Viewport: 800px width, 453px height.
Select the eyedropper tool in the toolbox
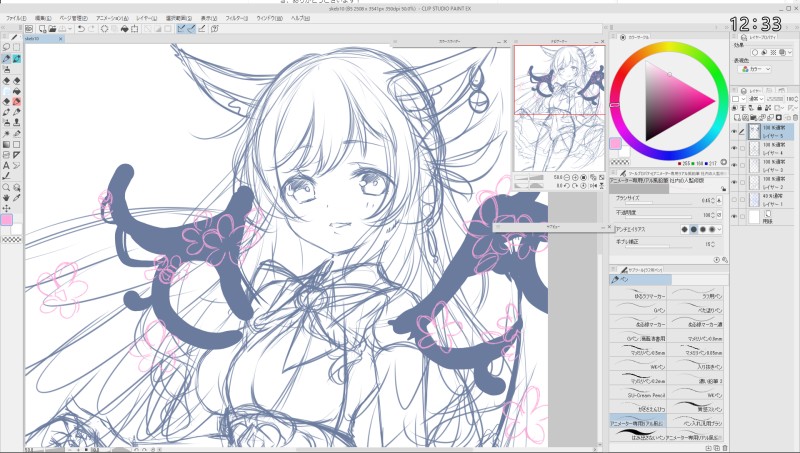click(17, 197)
